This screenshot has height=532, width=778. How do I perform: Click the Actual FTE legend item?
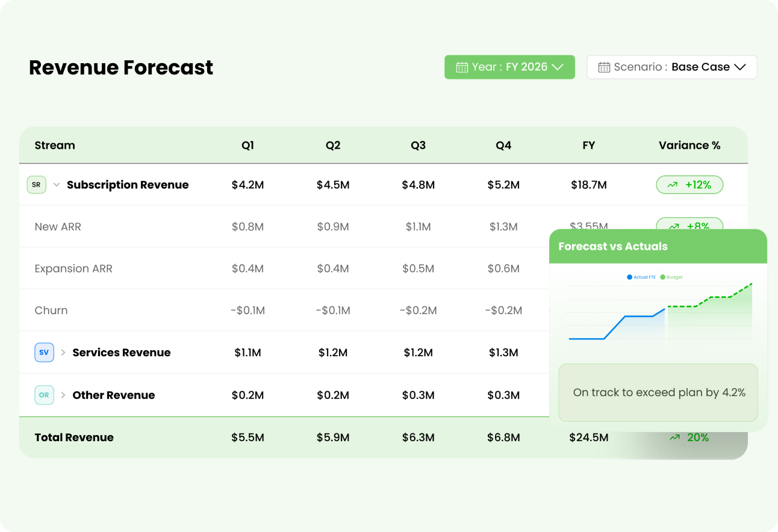click(x=641, y=277)
